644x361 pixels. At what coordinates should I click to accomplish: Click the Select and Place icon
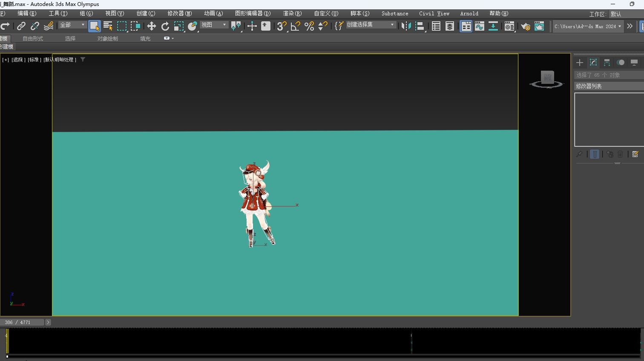tap(193, 26)
